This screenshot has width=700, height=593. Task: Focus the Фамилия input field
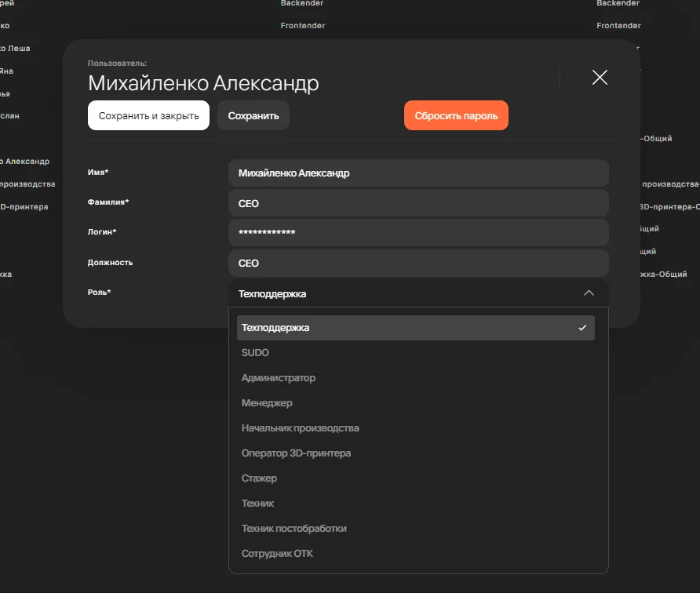(x=418, y=203)
